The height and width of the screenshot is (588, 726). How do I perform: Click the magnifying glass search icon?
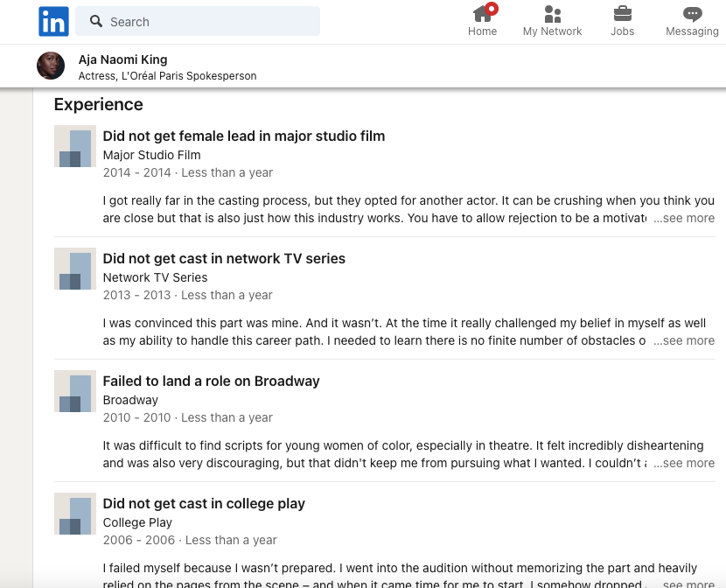[96, 22]
